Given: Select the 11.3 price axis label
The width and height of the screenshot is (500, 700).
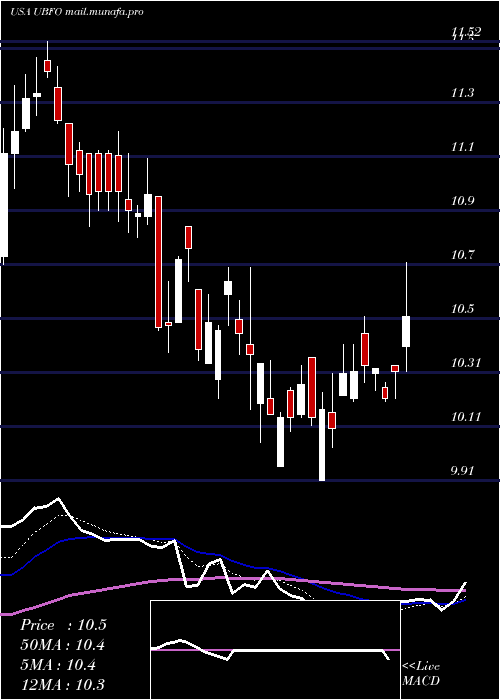Looking at the screenshot, I should click(x=462, y=93).
